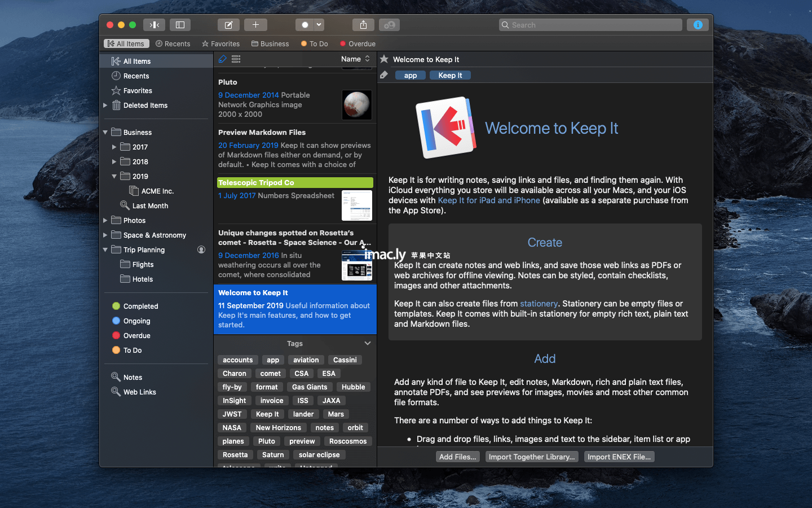Open the stationery link
Viewport: 812px width, 508px height.
tap(539, 304)
